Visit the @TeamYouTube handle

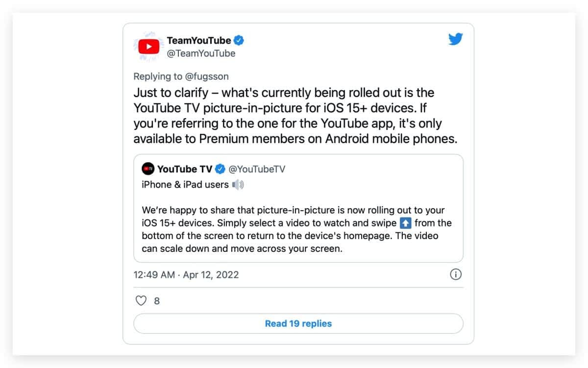201,53
